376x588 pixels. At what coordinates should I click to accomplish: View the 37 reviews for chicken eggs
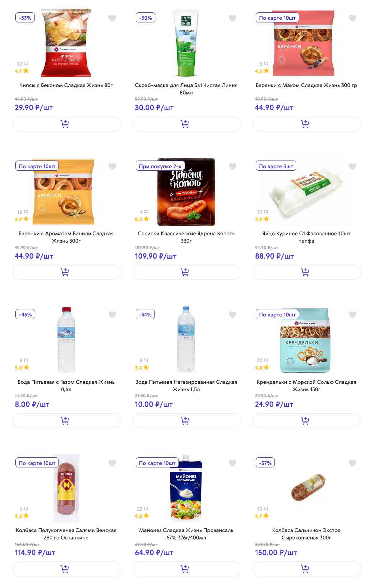262,212
